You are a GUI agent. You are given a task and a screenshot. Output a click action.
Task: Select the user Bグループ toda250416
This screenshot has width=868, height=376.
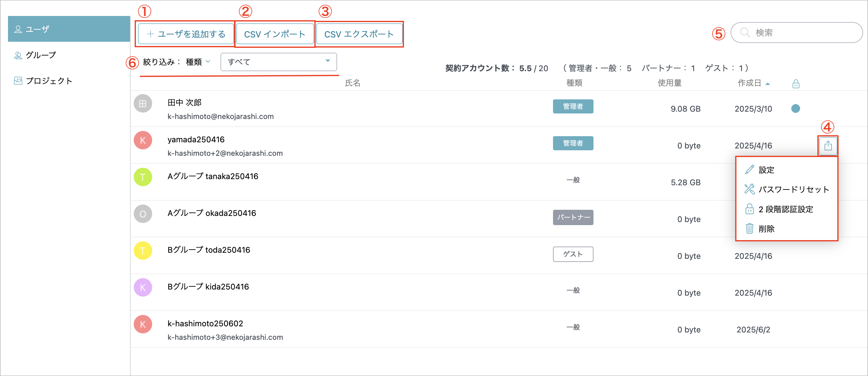tap(209, 250)
